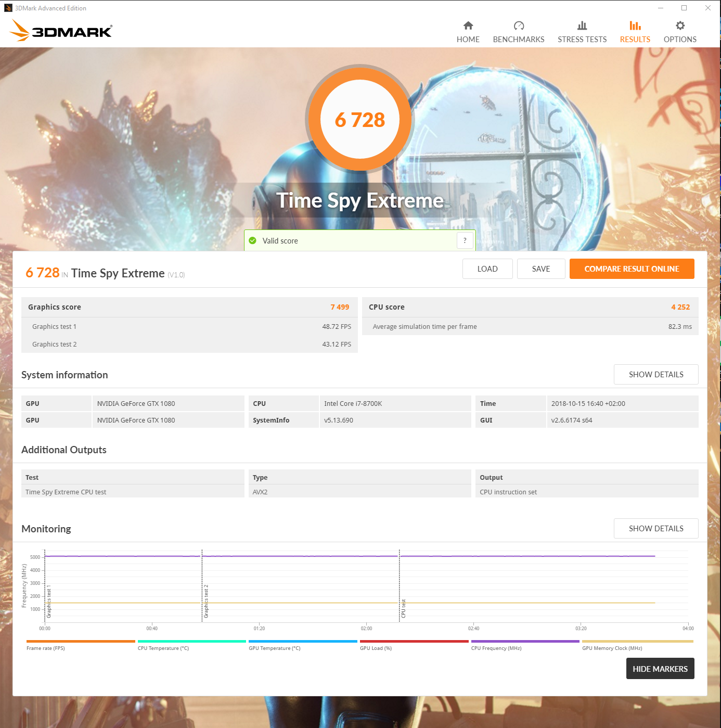The height and width of the screenshot is (728, 721).
Task: Click the LOAD button
Action: (487, 269)
